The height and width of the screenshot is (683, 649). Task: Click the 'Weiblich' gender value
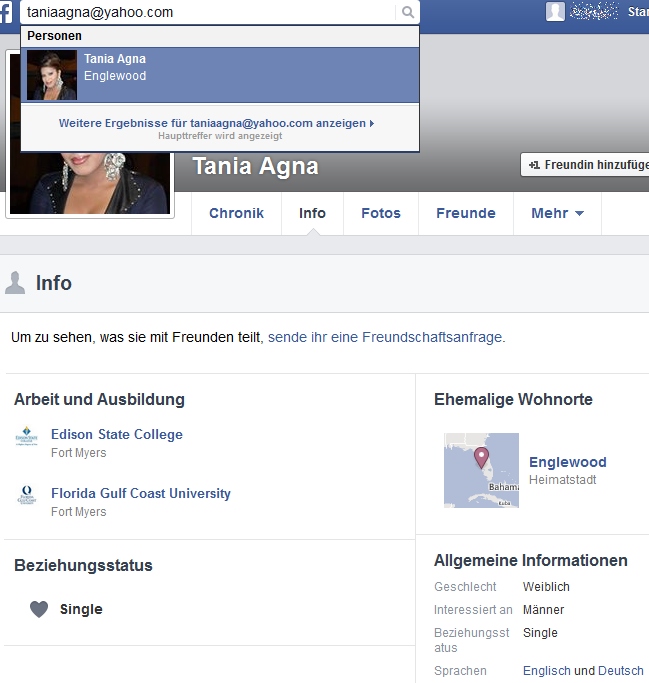(546, 587)
